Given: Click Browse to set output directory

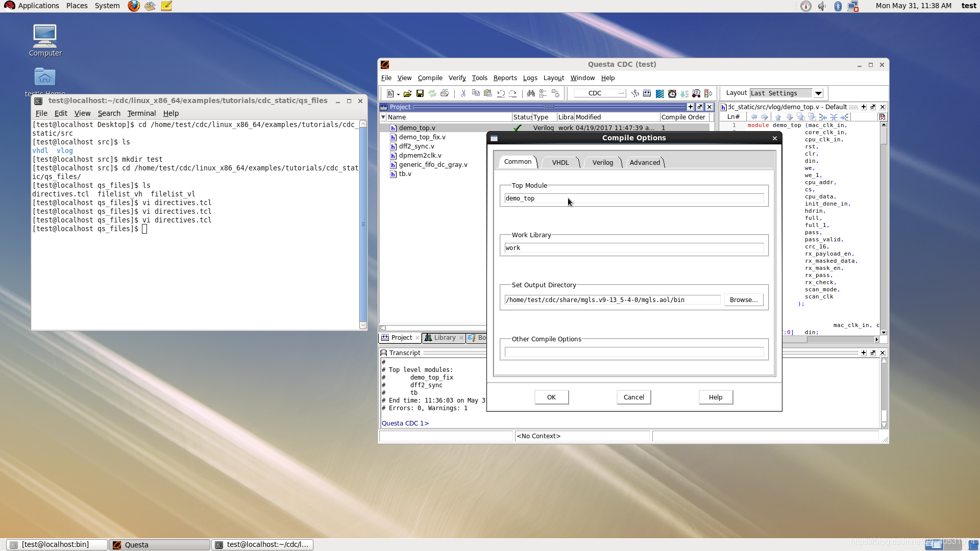Looking at the screenshot, I should [743, 299].
